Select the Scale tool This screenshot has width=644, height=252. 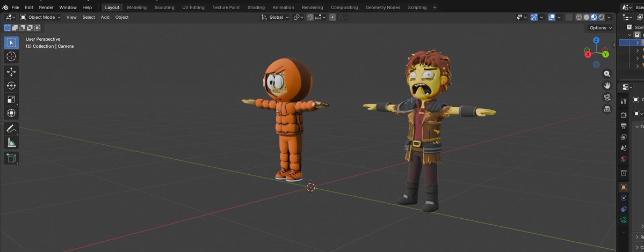pyautogui.click(x=11, y=99)
